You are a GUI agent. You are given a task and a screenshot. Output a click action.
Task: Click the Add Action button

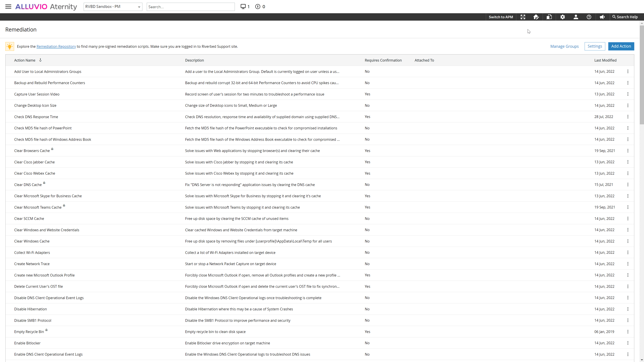click(621, 46)
